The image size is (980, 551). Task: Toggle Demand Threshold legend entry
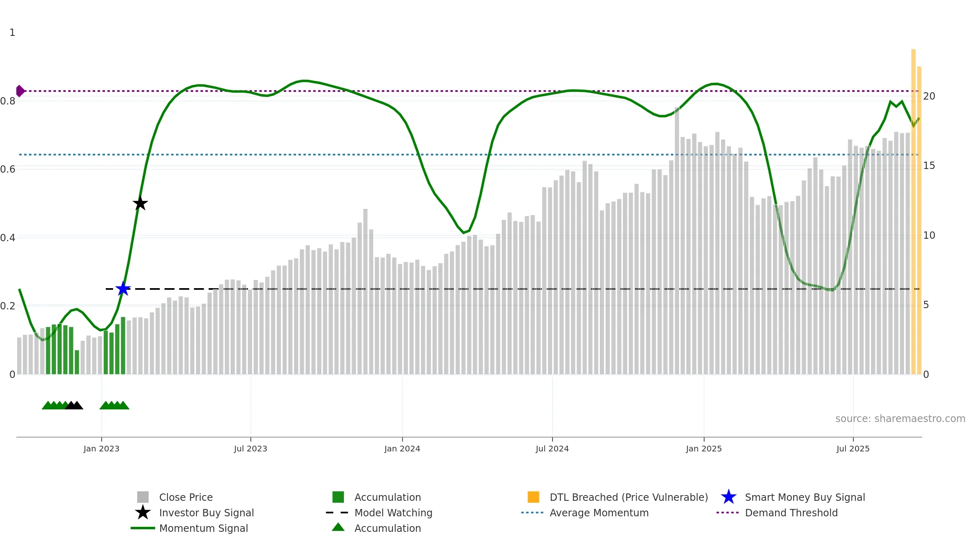[x=791, y=513]
